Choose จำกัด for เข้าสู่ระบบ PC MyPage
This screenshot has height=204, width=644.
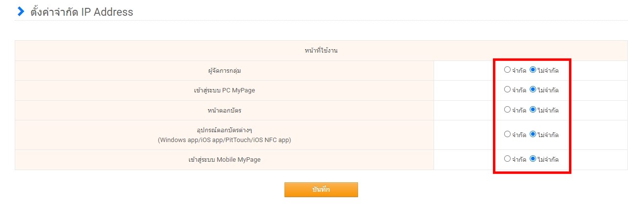pos(507,89)
